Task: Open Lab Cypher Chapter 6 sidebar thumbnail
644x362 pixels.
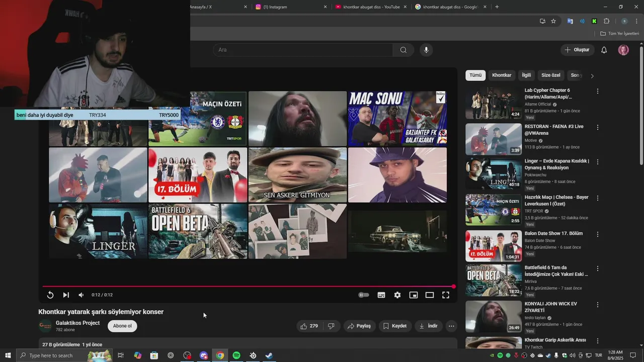Action: coord(494,104)
